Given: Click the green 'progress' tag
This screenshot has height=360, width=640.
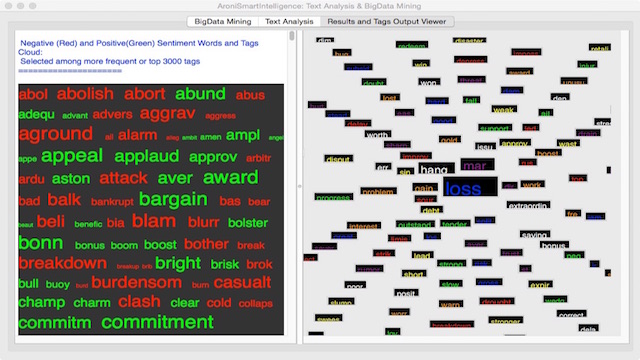Looking at the screenshot, I should (x=333, y=197).
